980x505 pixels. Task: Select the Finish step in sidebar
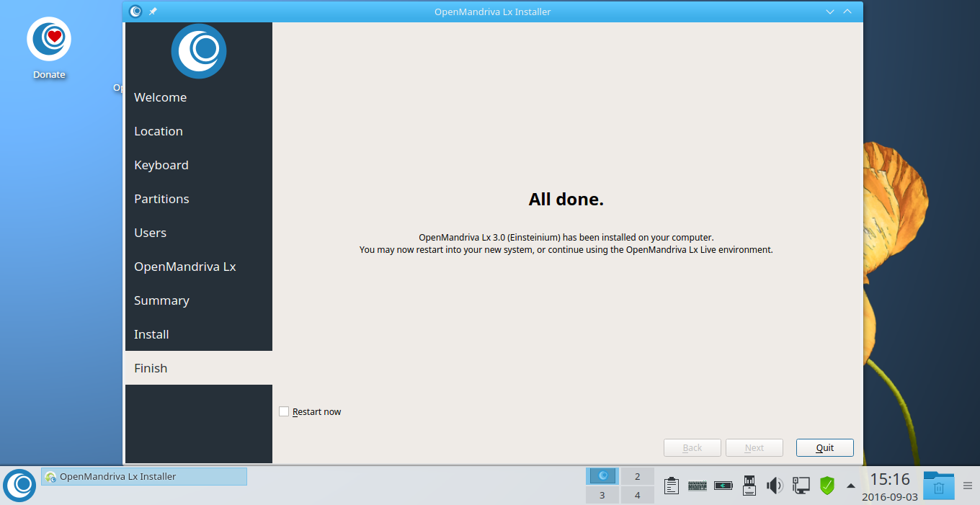199,368
